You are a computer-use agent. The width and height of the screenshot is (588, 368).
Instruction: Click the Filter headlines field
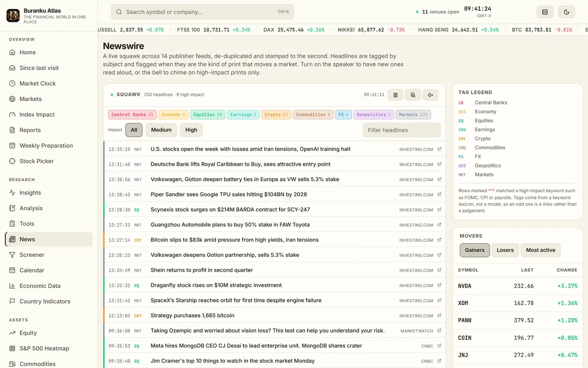tap(402, 130)
